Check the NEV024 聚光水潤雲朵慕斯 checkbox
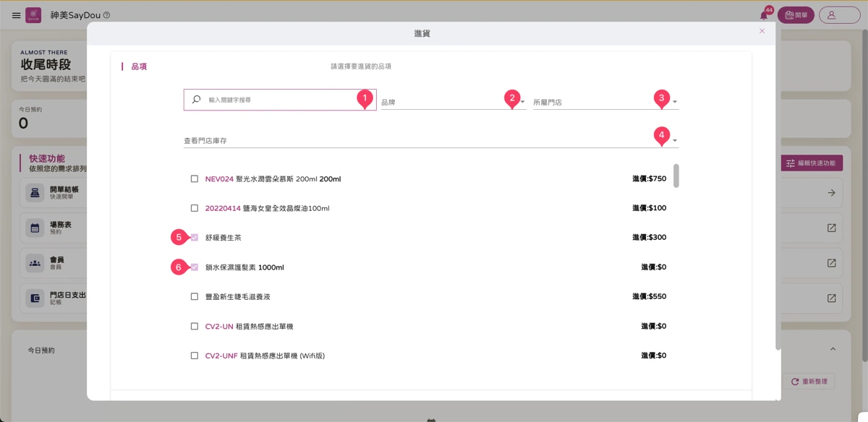The image size is (868, 422). pos(195,178)
